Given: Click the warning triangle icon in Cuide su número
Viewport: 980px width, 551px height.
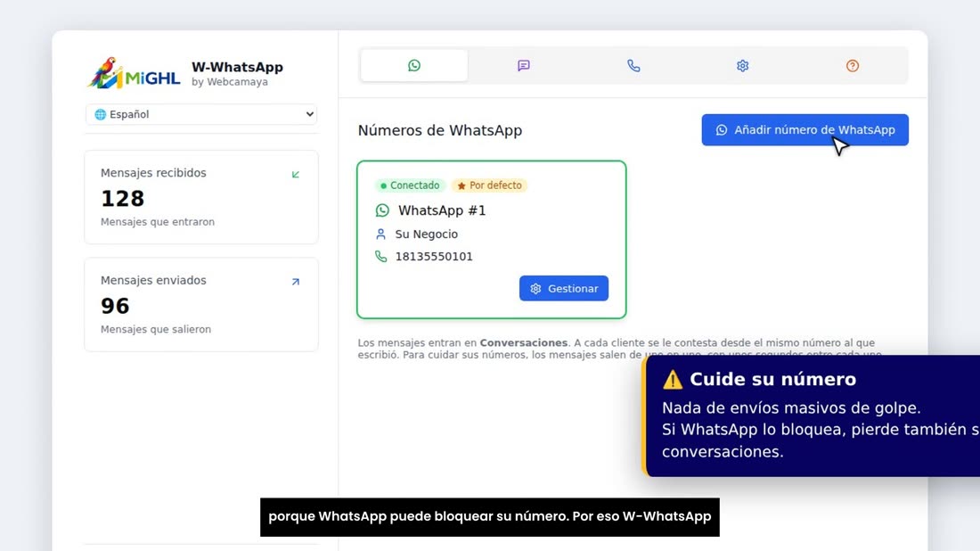Looking at the screenshot, I should [x=673, y=379].
